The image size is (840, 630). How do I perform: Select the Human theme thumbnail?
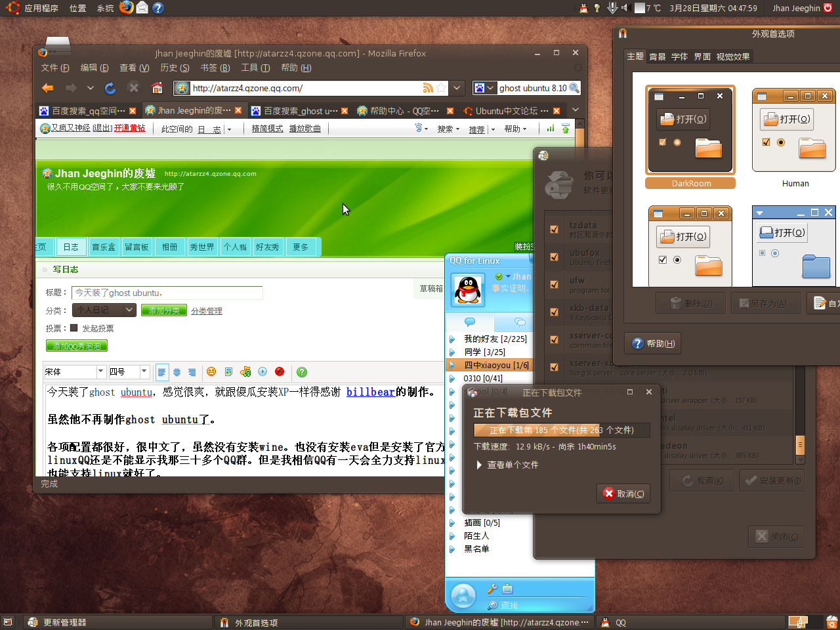click(795, 130)
